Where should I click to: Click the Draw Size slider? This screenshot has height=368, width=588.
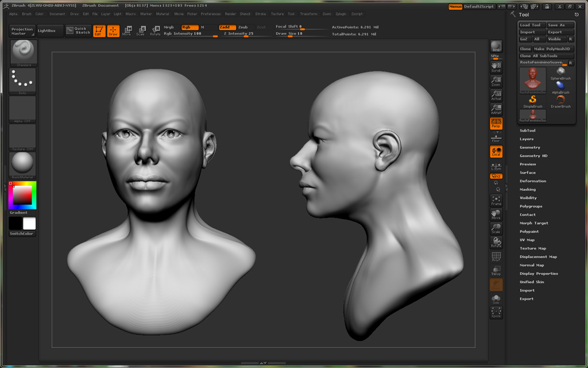click(x=301, y=34)
